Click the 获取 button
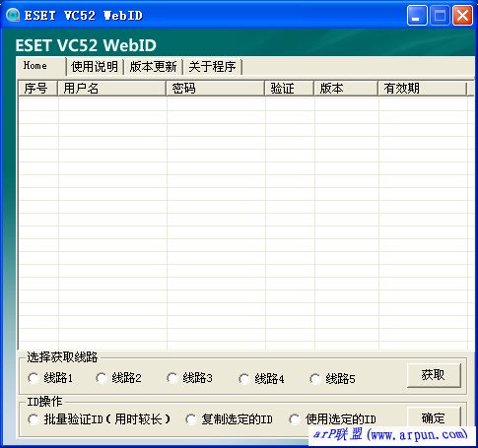The height and width of the screenshot is (448, 478). (x=434, y=375)
